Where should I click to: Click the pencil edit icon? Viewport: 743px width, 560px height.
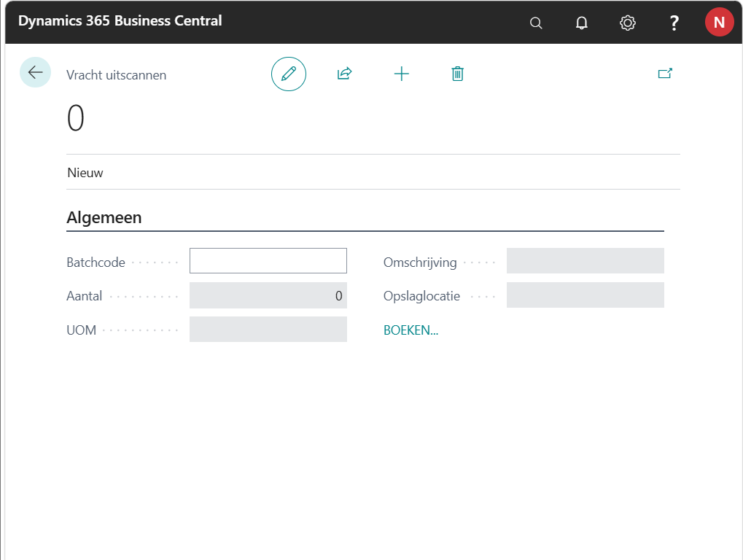[x=289, y=74]
